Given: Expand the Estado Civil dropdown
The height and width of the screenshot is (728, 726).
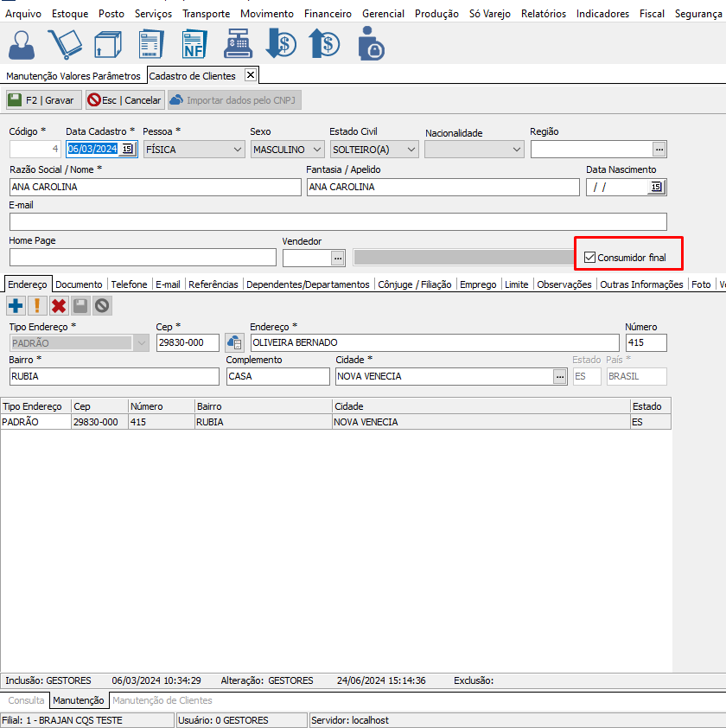Looking at the screenshot, I should coord(410,150).
